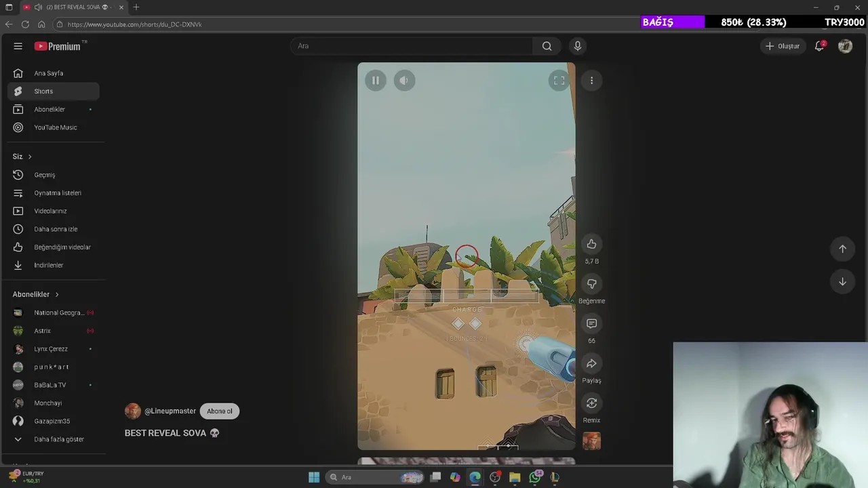Go back in the browser
Viewport: 868px width, 488px height.
9,24
